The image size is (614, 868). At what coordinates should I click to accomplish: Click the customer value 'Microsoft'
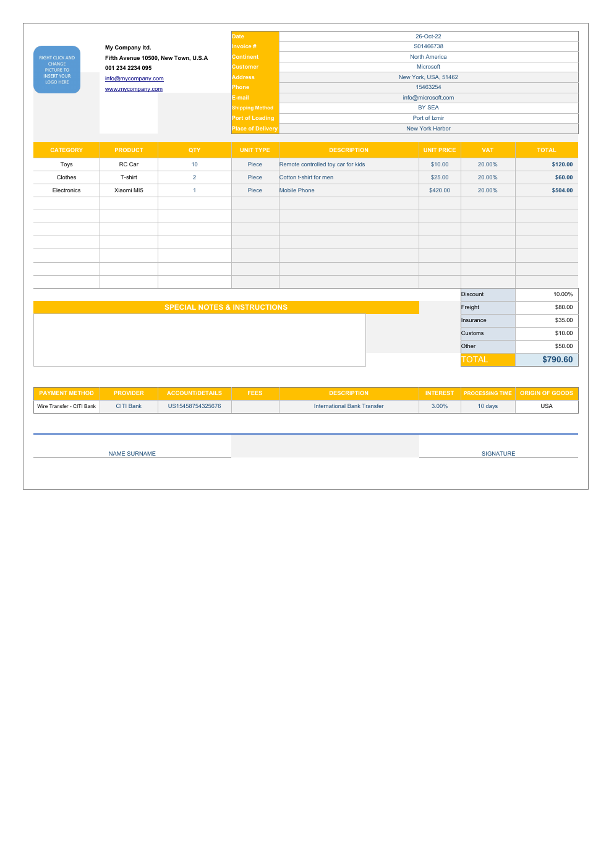tap(429, 67)
